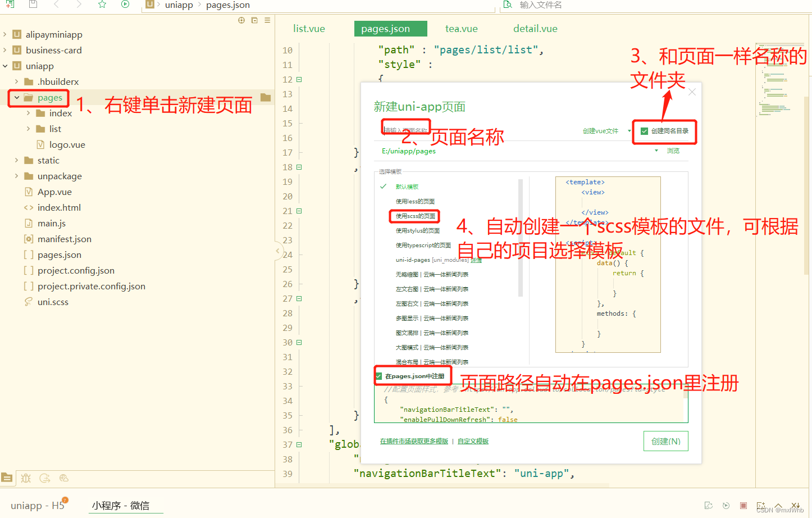
Task: Close the new uni-app page dialog
Action: tap(692, 92)
